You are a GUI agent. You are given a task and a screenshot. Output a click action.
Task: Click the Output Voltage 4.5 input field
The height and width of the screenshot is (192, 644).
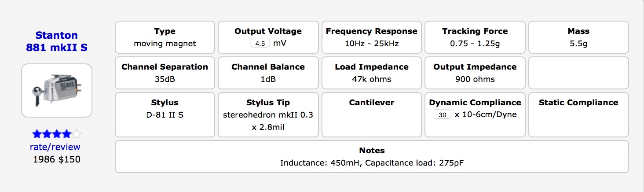pyautogui.click(x=260, y=44)
